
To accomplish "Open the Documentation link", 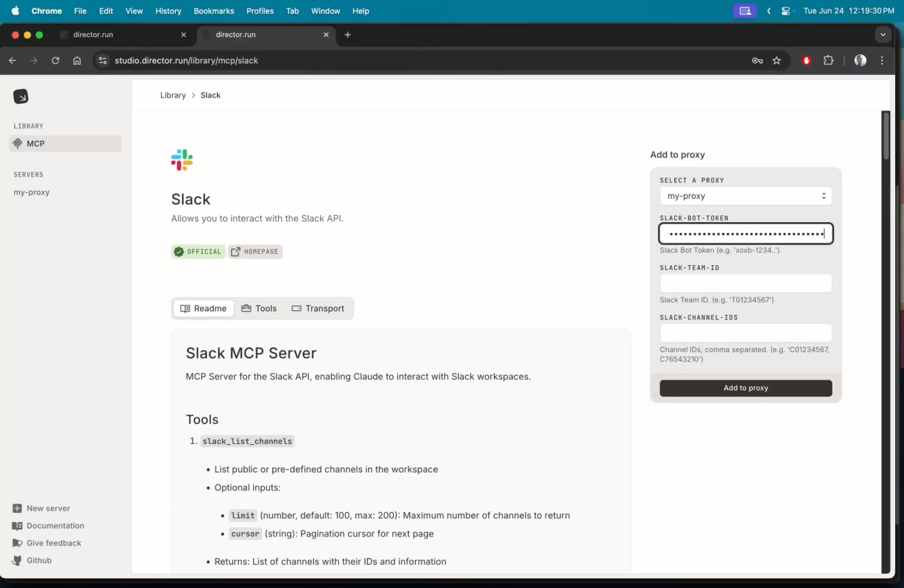I will click(x=55, y=525).
